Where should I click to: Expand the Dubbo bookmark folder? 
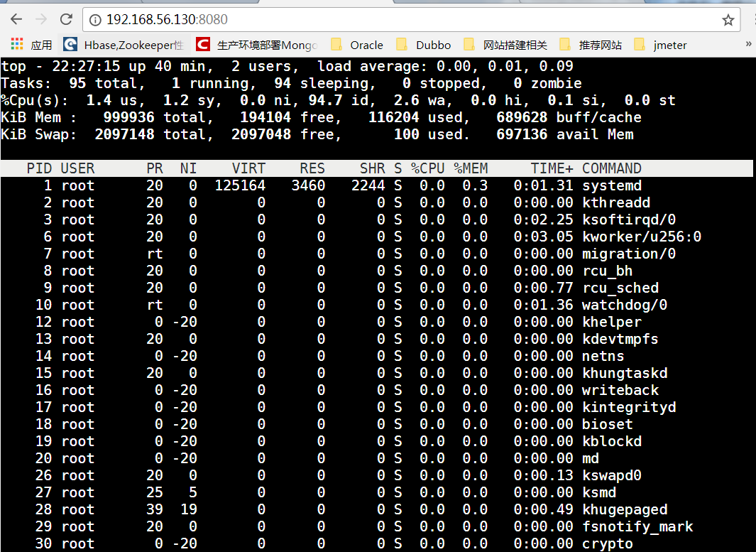(x=424, y=45)
